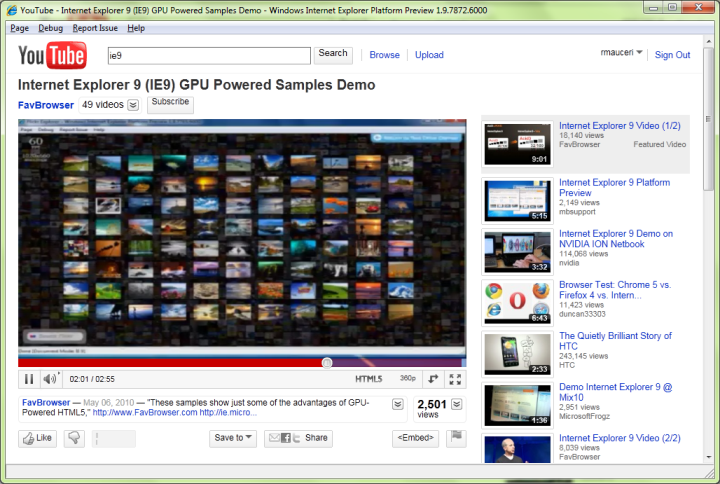
Task: Open the rmauceri account dropdown
Action: click(x=621, y=53)
